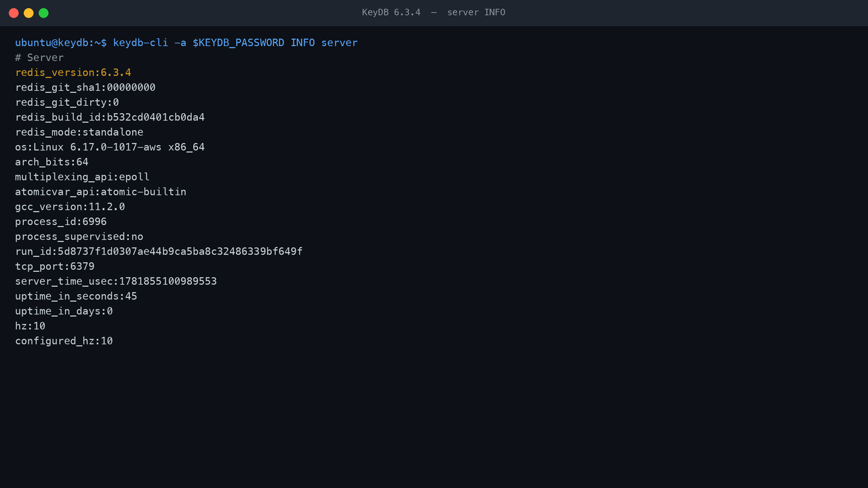This screenshot has width=868, height=488.
Task: Click the 'redis_mode:standalone' line
Action: tap(79, 132)
